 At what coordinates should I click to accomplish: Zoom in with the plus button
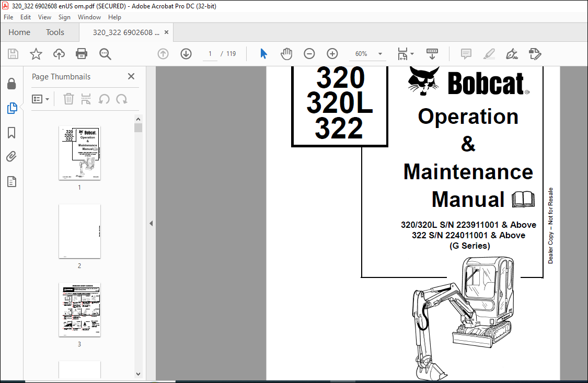(x=332, y=54)
